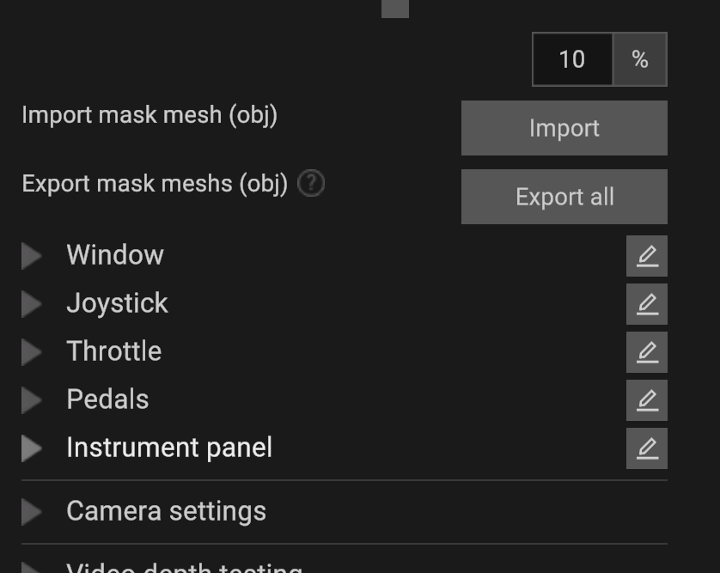Viewport: 720px width, 574px height.
Task: Edit the Pedals mask with pencil icon
Action: (647, 400)
